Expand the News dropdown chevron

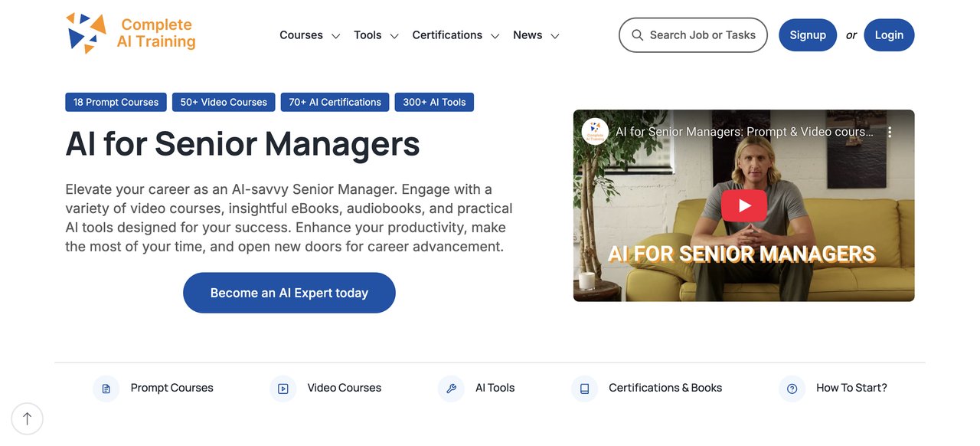coord(555,36)
